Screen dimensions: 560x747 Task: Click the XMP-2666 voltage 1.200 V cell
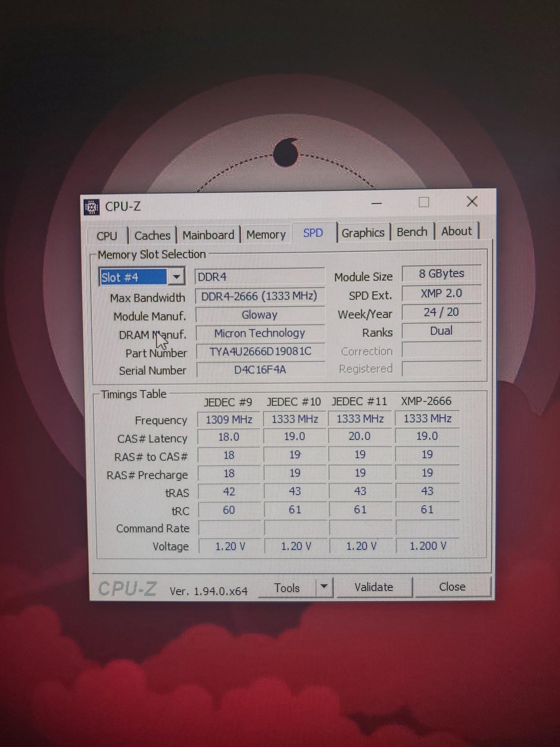(x=428, y=546)
